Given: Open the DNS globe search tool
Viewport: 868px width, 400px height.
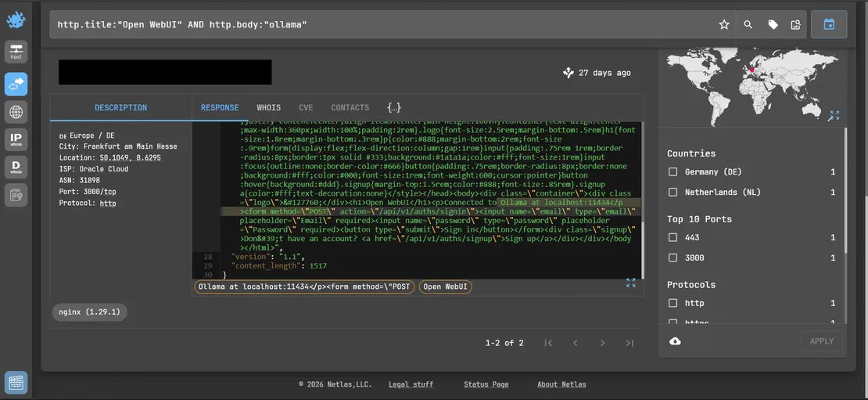Looking at the screenshot, I should 16,112.
